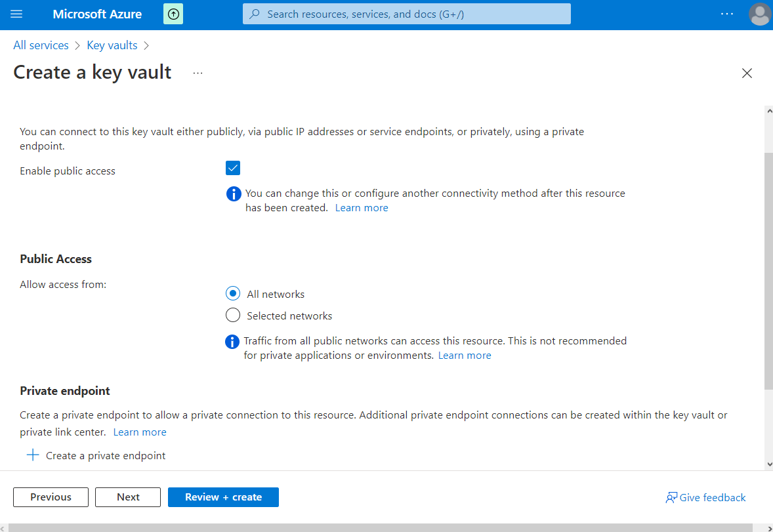Choose the Selected networks radio option
This screenshot has height=532, width=773.
[233, 316]
